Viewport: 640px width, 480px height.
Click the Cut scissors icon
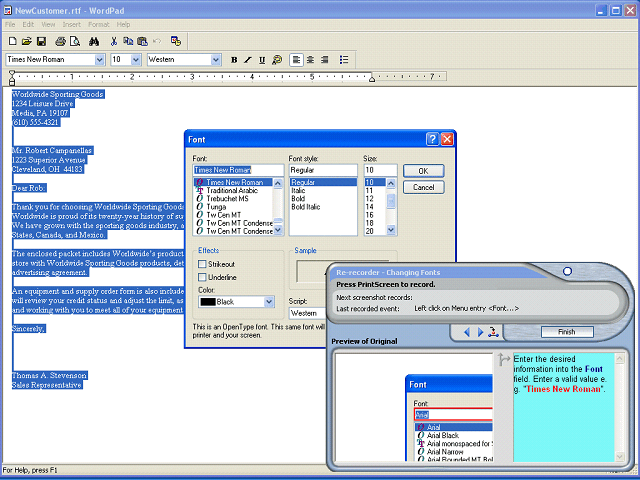tap(114, 41)
